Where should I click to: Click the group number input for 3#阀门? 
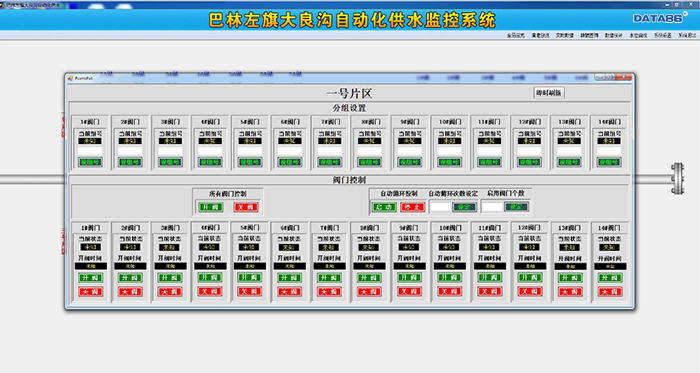pyautogui.click(x=170, y=151)
